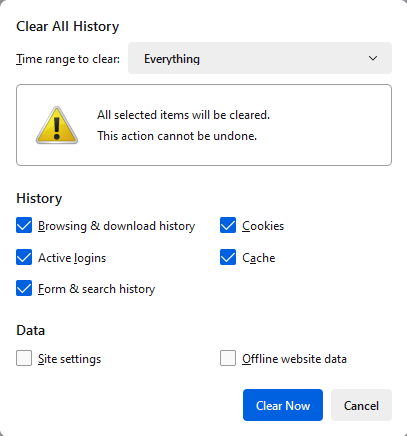Click the Time range to clear label
Viewport: 407px width, 436px height.
68,59
